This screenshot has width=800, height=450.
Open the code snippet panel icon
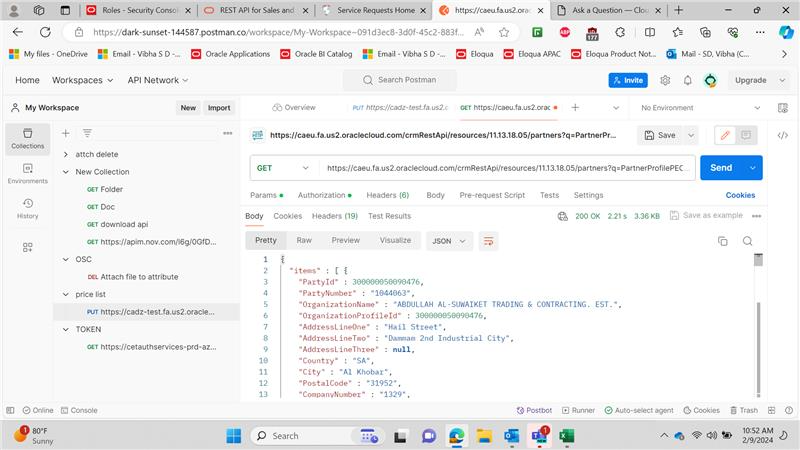782,135
